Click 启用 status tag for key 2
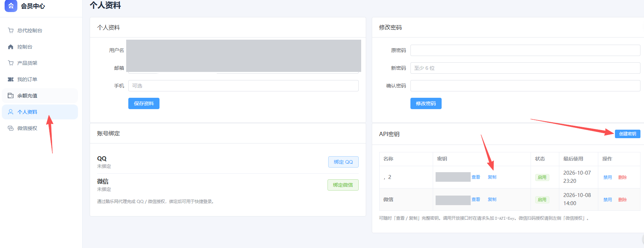This screenshot has width=644, height=248. (542, 177)
